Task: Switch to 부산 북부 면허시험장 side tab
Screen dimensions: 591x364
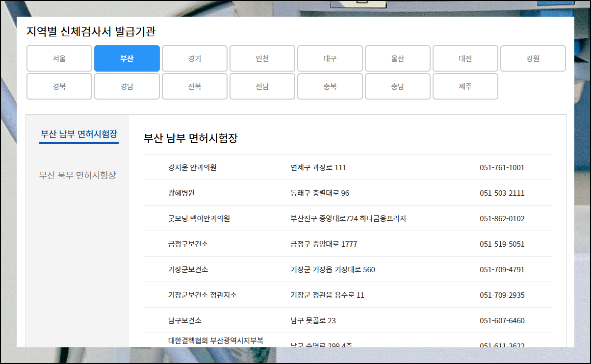Action: click(x=77, y=175)
